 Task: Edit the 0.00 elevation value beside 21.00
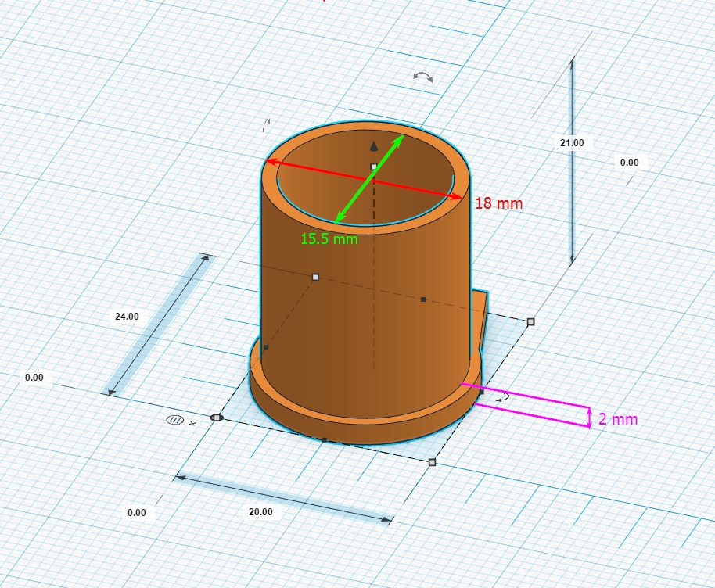point(629,163)
